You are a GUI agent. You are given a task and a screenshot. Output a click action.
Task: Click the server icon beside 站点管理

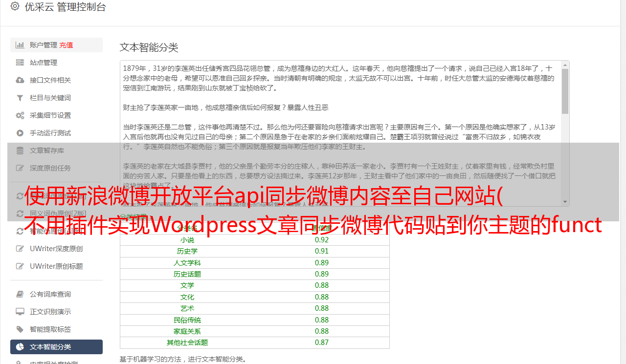(20, 63)
